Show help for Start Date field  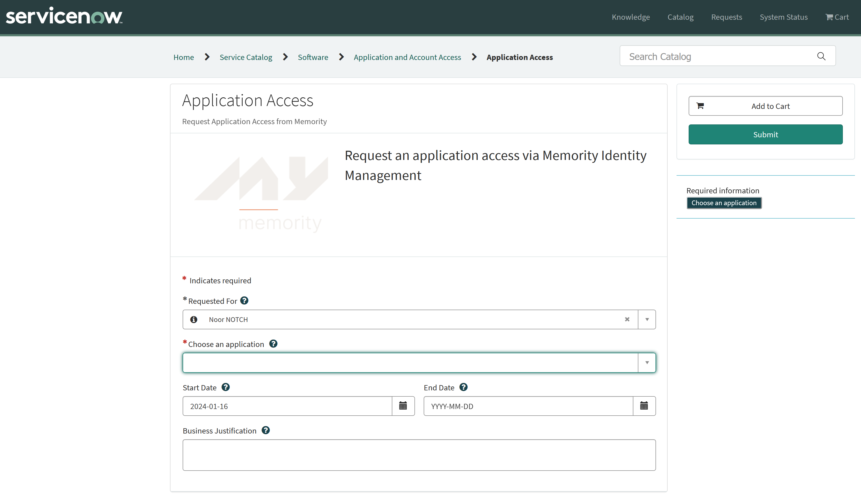[x=226, y=387]
